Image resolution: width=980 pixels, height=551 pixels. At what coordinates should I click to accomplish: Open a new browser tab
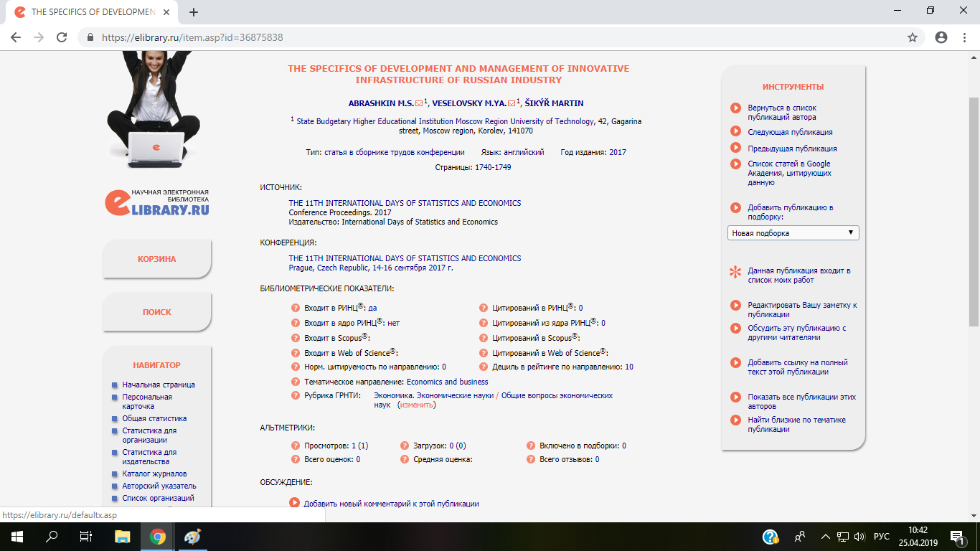click(x=194, y=12)
